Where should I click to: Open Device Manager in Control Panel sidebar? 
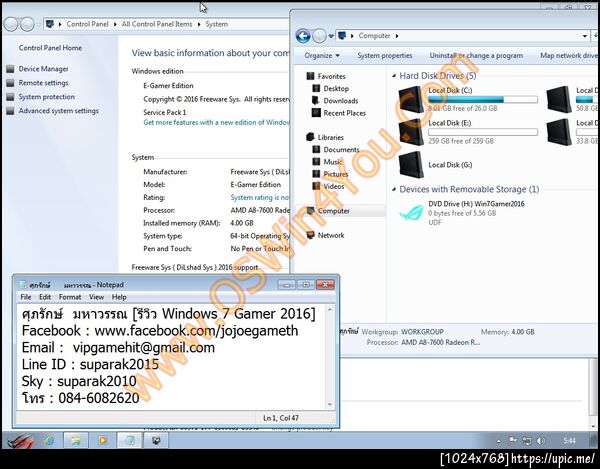[43, 69]
